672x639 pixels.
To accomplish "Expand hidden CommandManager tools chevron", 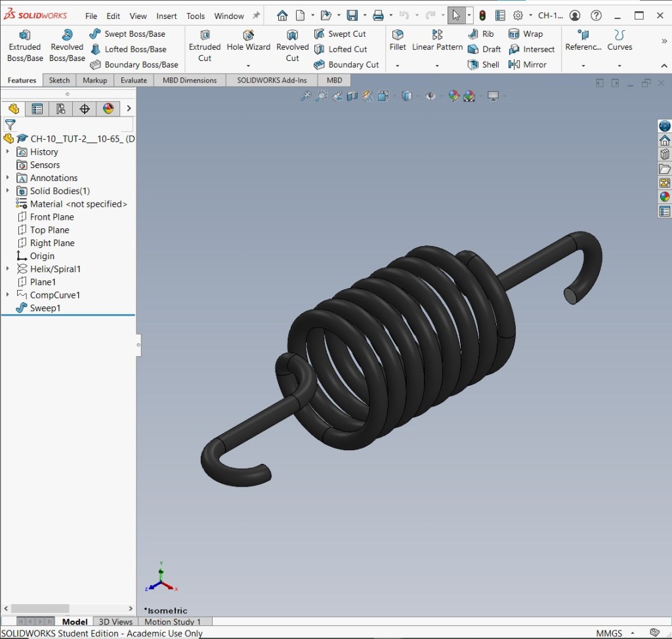I will (x=664, y=41).
